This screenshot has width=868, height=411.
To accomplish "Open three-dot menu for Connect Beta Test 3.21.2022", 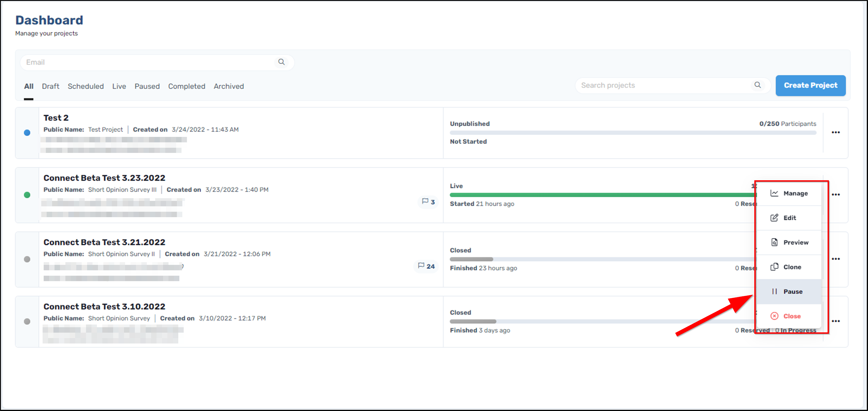I will (836, 259).
